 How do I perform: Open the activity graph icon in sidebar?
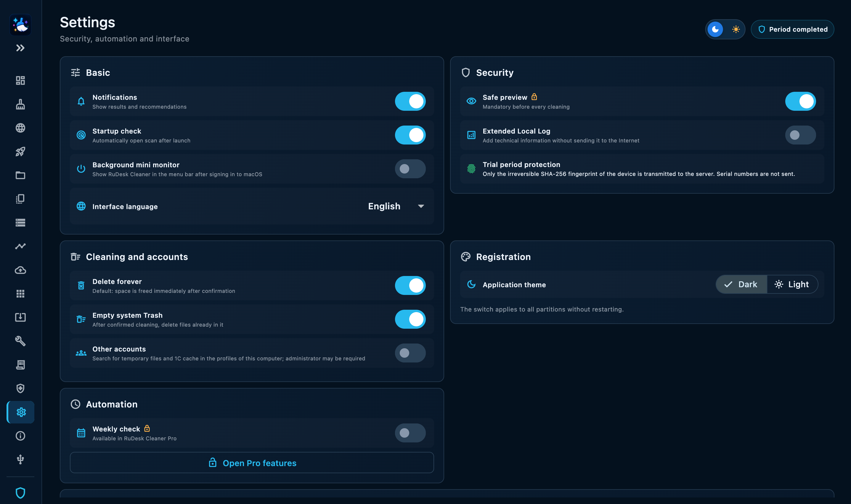point(20,246)
